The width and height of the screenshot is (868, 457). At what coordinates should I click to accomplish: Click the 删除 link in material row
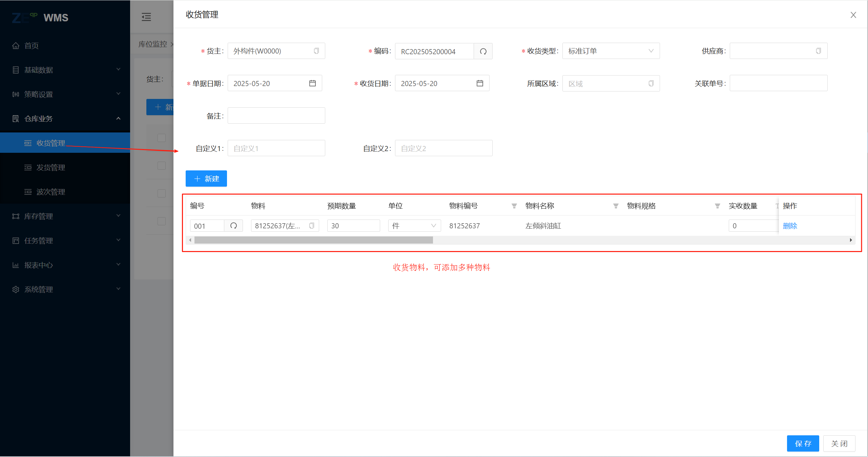click(790, 226)
